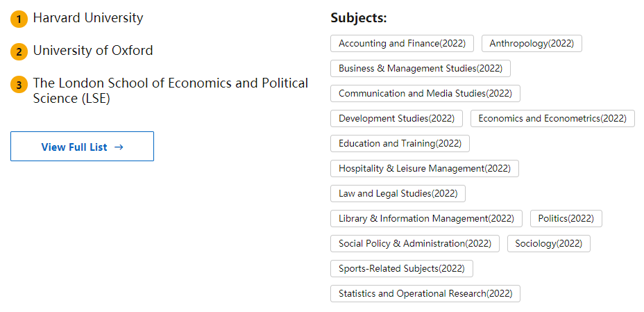The width and height of the screenshot is (644, 312).
Task: Open the Hospitality & Leisure Management(2022) tag
Action: 424,168
